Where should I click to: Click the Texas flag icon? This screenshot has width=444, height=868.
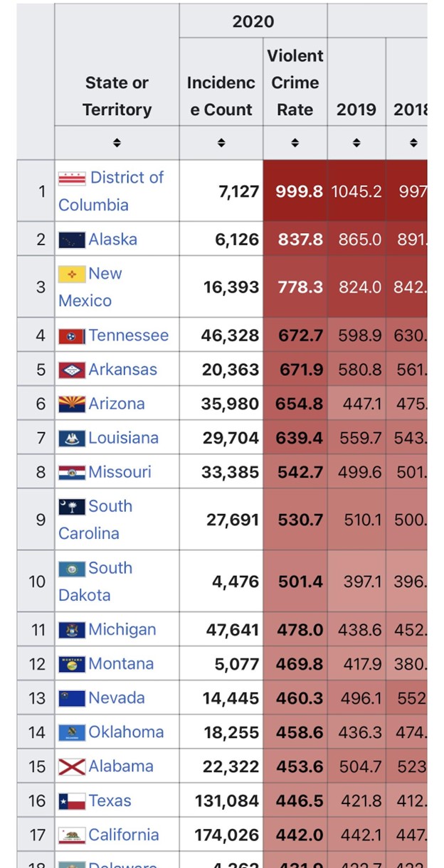72,801
